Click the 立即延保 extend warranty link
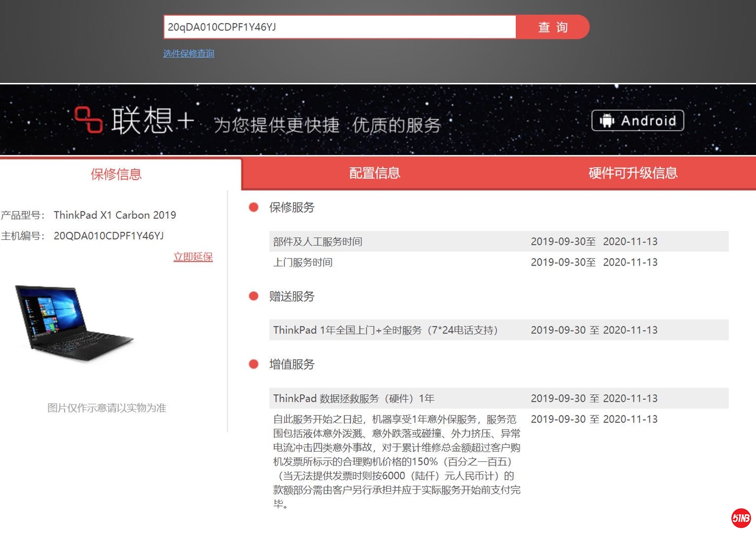Screen dimensions: 756x533 [x=193, y=257]
